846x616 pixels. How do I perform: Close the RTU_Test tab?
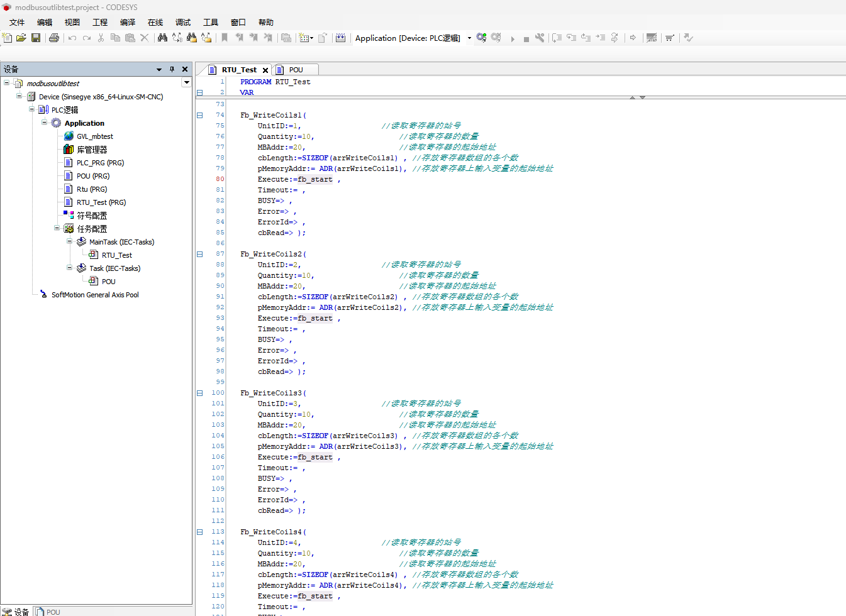point(265,70)
